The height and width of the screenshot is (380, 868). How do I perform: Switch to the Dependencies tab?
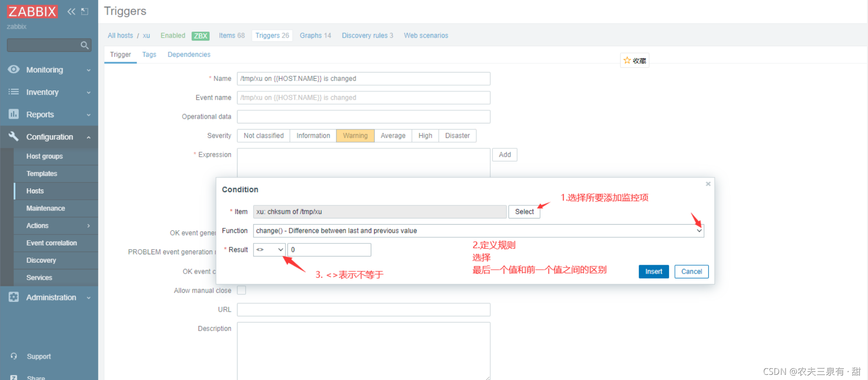tap(189, 55)
